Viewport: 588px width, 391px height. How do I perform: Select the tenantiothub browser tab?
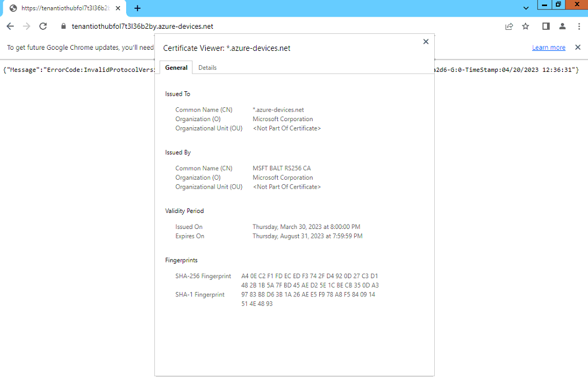(65, 8)
